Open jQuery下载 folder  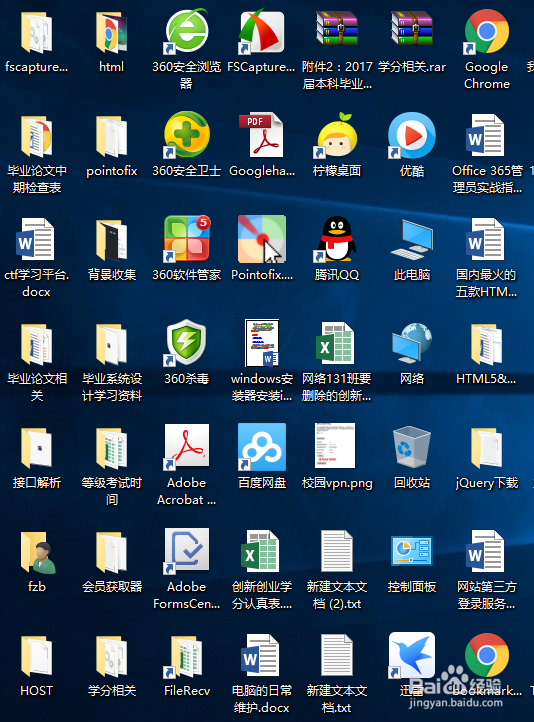point(487,449)
